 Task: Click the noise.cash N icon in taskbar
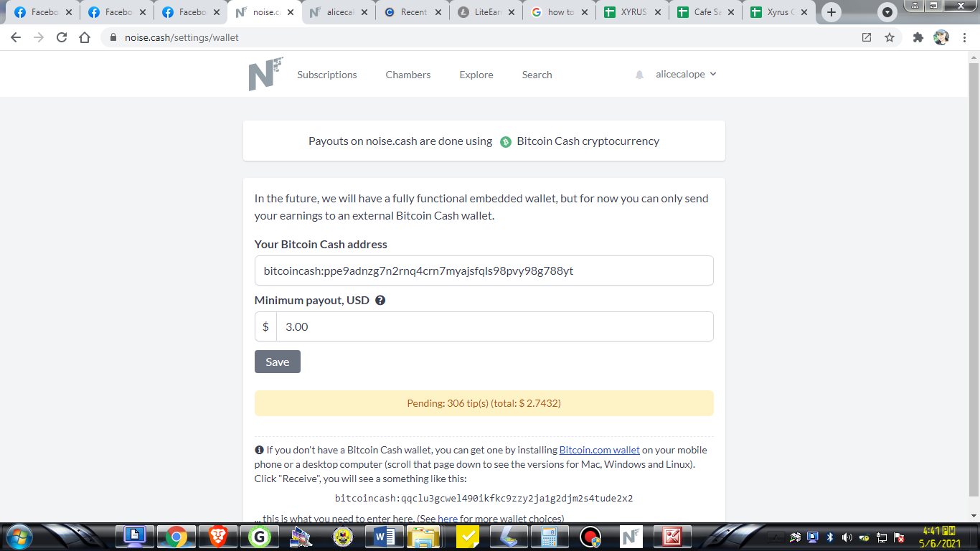(x=631, y=537)
